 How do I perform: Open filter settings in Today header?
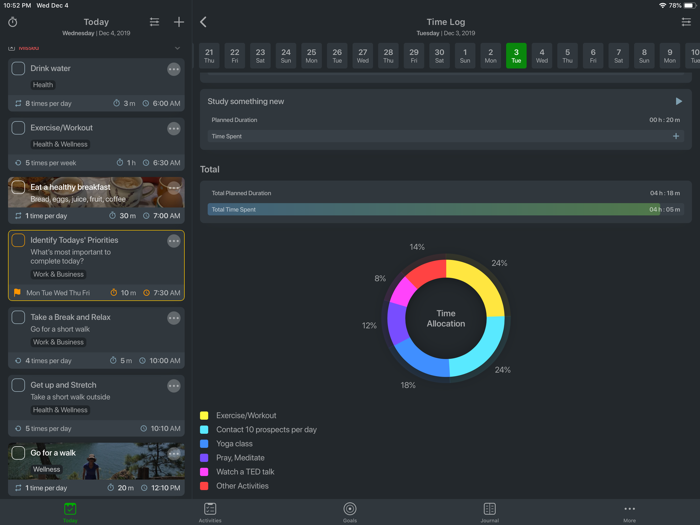(154, 22)
